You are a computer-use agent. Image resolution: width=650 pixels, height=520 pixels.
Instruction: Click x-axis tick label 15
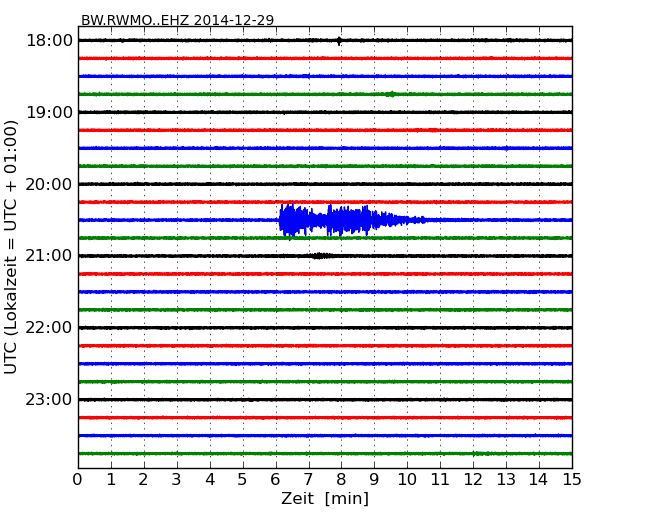[x=572, y=479]
